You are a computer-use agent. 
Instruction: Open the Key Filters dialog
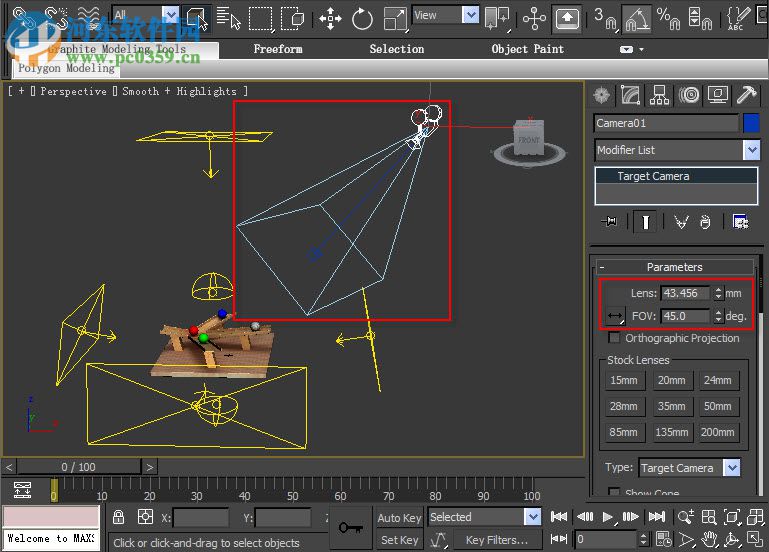(497, 540)
